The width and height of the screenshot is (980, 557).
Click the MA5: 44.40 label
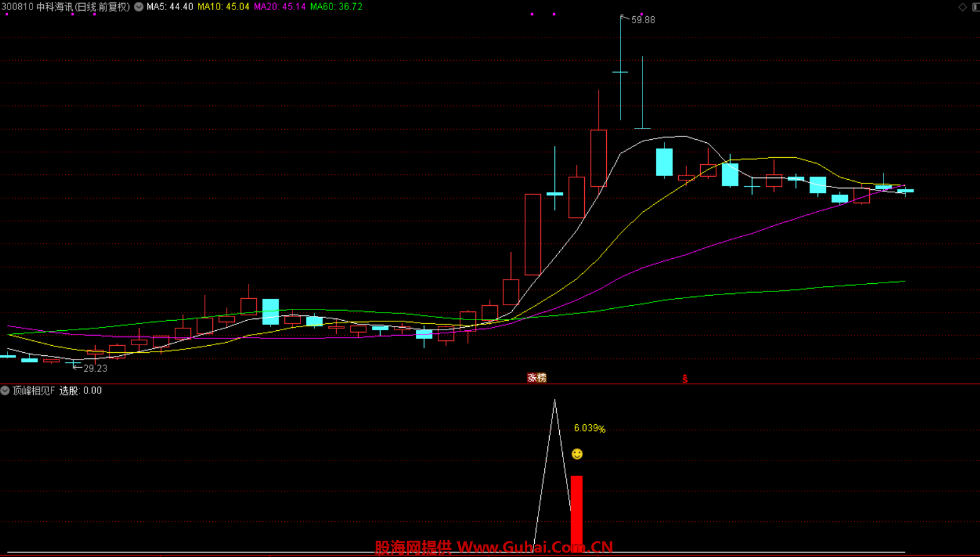[170, 7]
